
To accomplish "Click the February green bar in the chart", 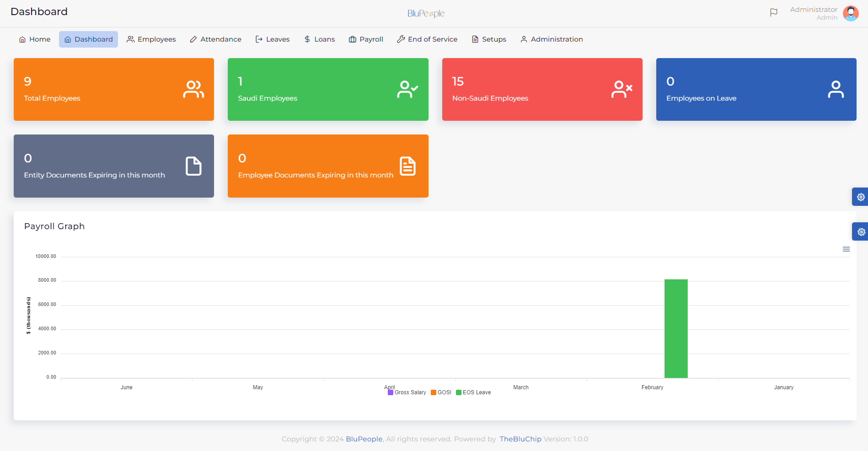I will coord(675,328).
